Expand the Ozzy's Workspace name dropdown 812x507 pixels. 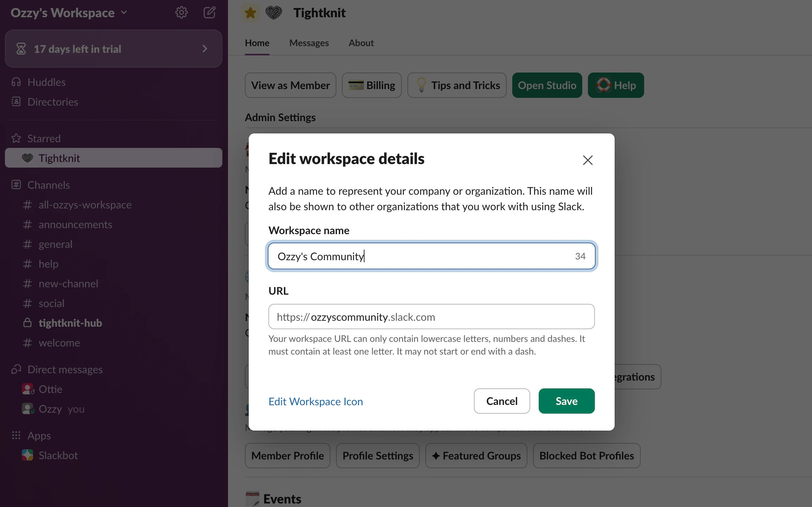pyautogui.click(x=123, y=13)
